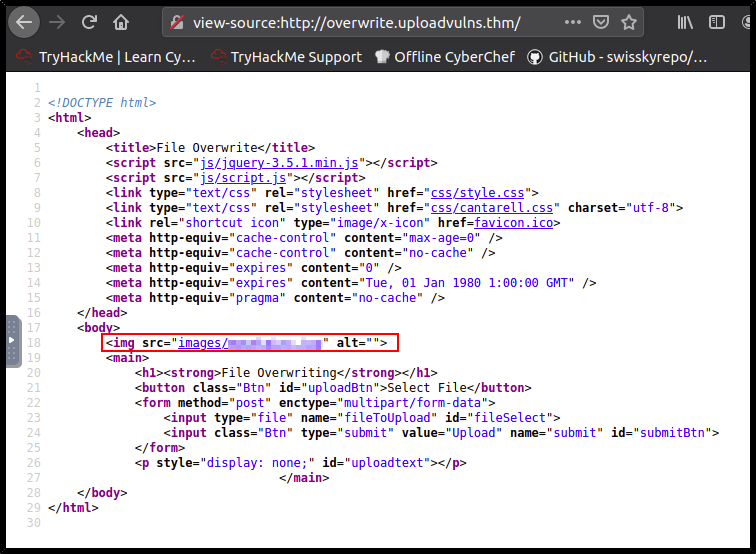Click the 'uploadBtn' id value

pos(340,388)
